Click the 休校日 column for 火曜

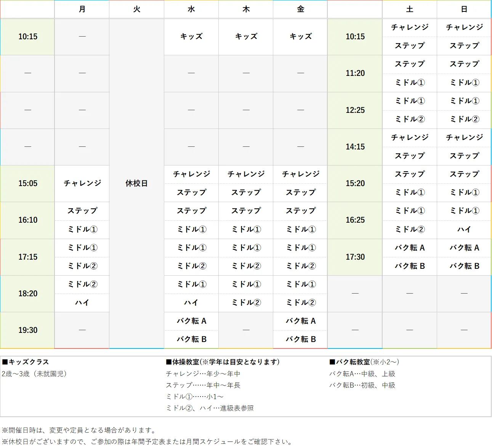coord(136,183)
